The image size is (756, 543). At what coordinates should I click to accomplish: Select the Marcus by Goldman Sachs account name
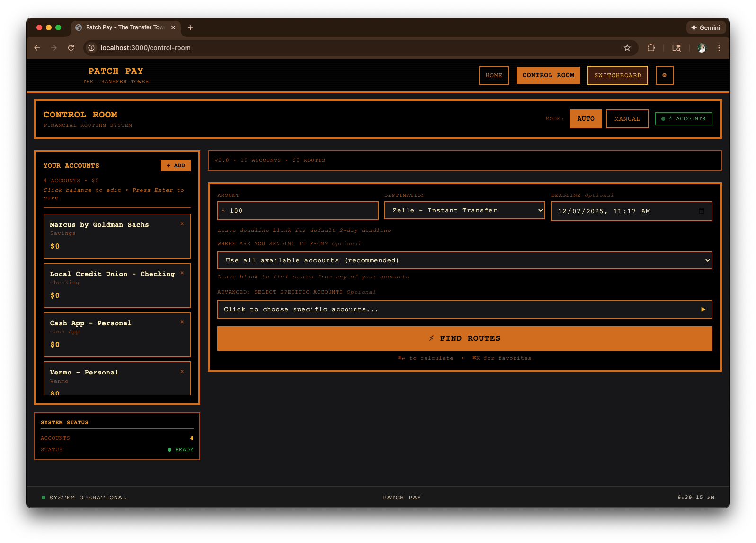pos(99,225)
